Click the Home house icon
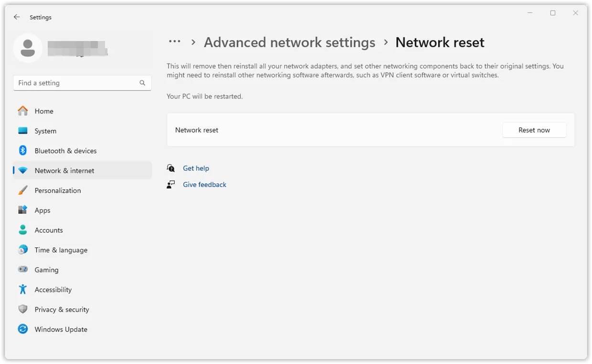 23,111
